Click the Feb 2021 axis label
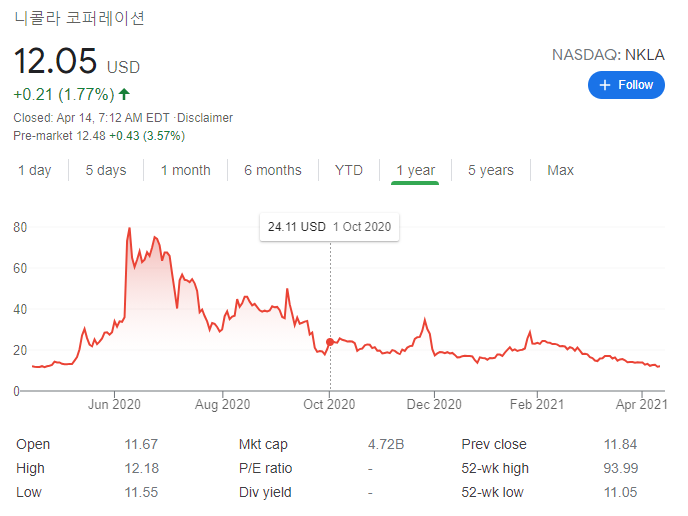Screen dimensions: 688x516 pyautogui.click(x=537, y=404)
